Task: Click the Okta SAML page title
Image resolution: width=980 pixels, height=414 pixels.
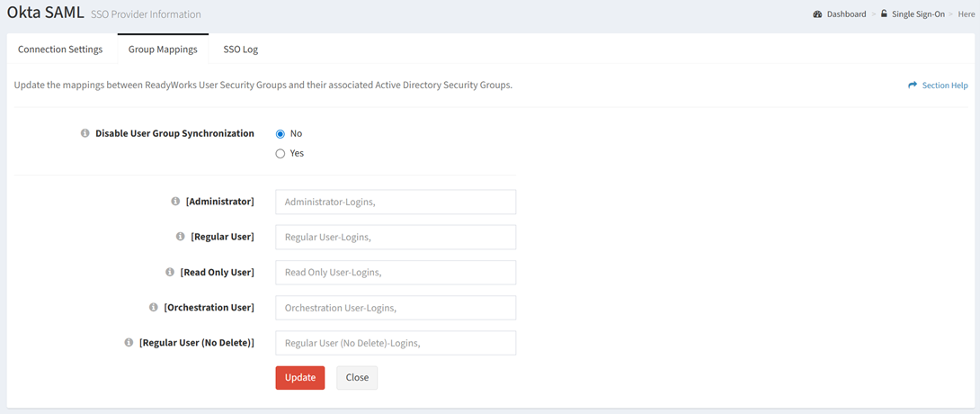Action: (46, 13)
